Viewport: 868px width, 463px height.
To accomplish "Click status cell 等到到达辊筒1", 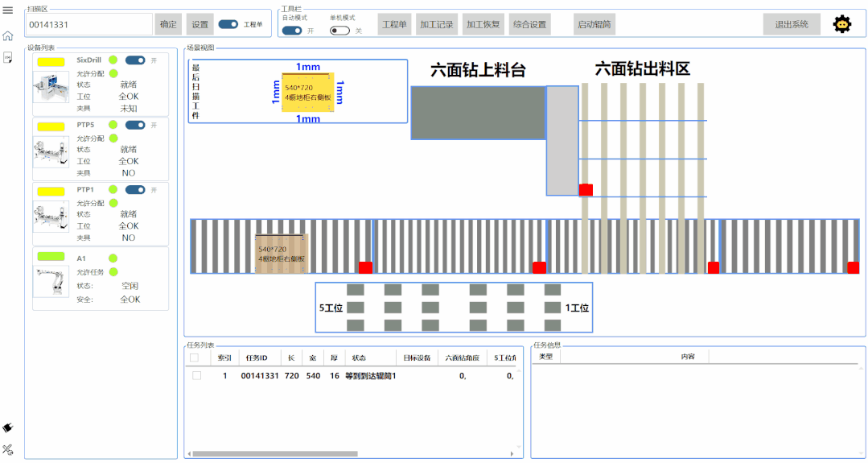I will click(370, 375).
